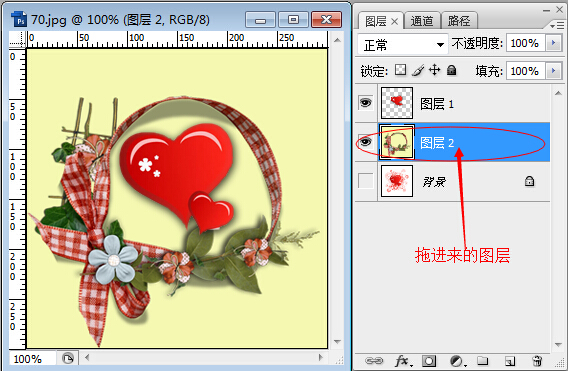Screen dimensions: 568x371
Task: Click the status bar document info icon
Action: coord(68,358)
